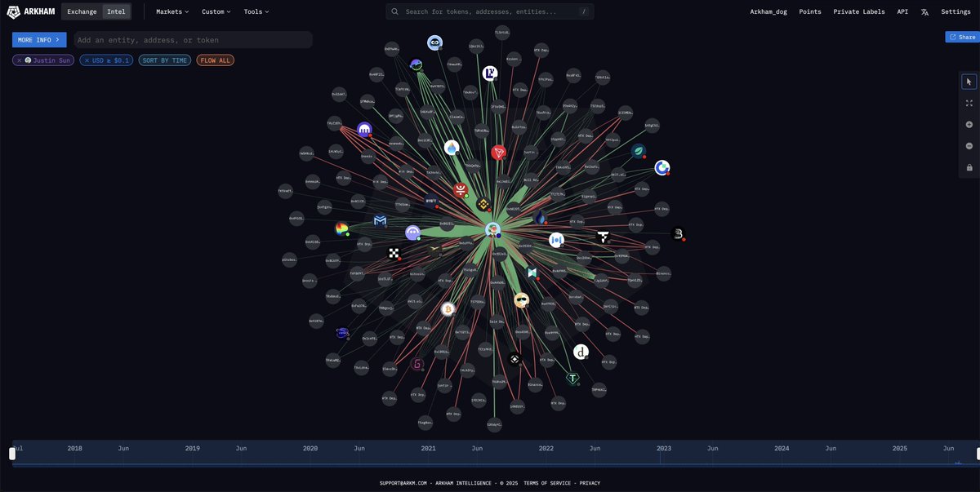Click the Share button
Viewport: 980px width, 492px height.
click(962, 37)
